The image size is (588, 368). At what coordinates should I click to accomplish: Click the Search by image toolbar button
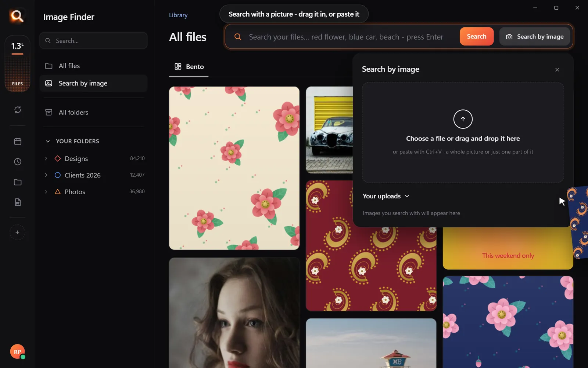535,36
